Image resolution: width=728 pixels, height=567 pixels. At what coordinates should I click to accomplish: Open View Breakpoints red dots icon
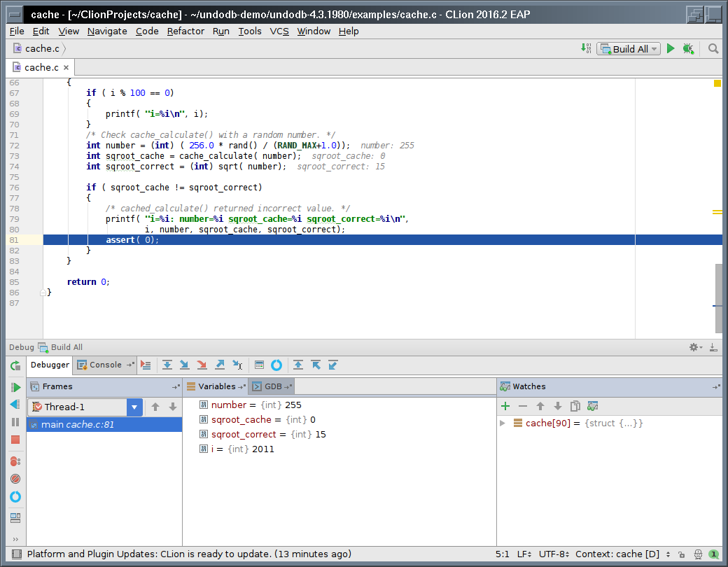(15, 461)
